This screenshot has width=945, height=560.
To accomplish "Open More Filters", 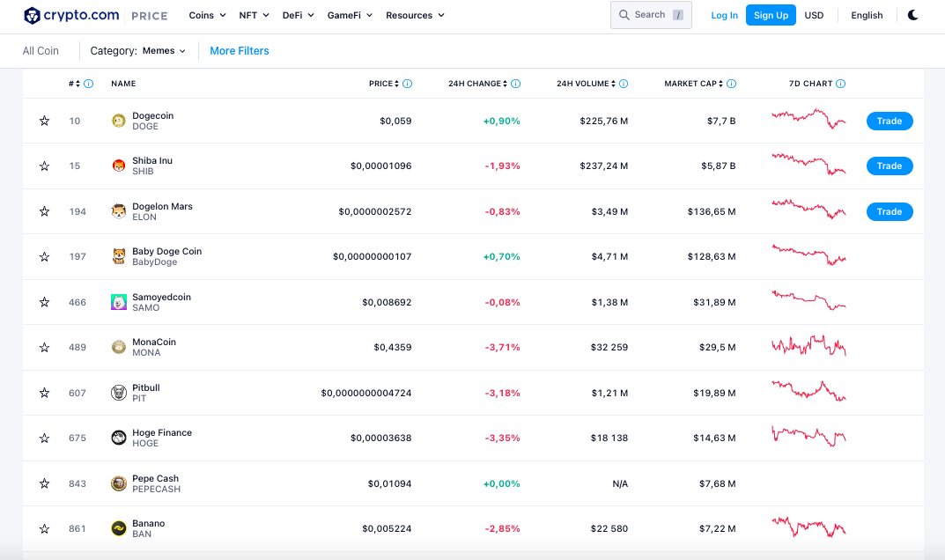I will point(240,51).
